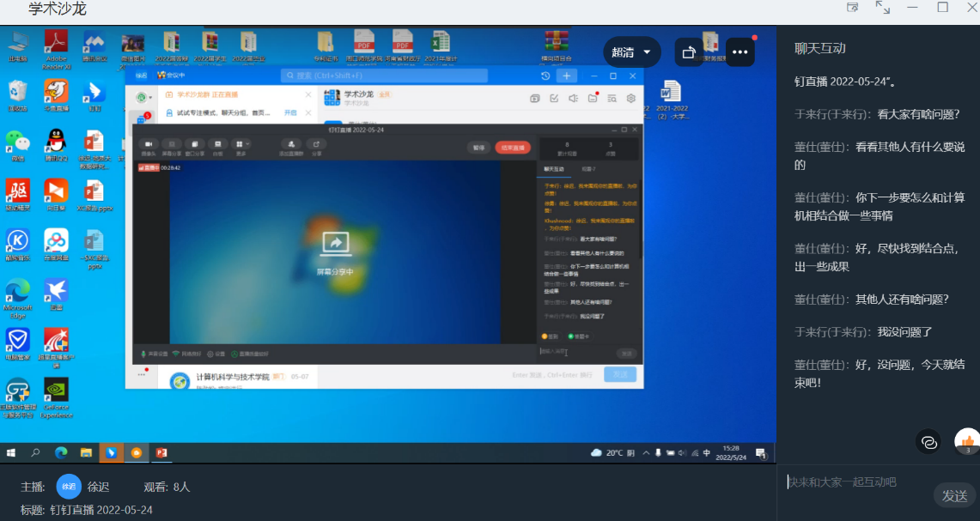Click the 微信 WeChat desktop icon
This screenshot has width=980, height=521.
coord(17,146)
